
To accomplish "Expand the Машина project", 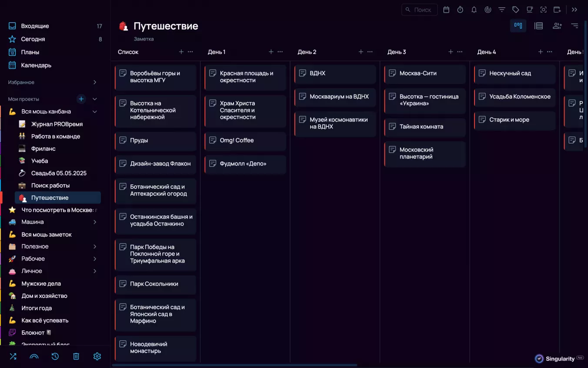I will (x=95, y=222).
